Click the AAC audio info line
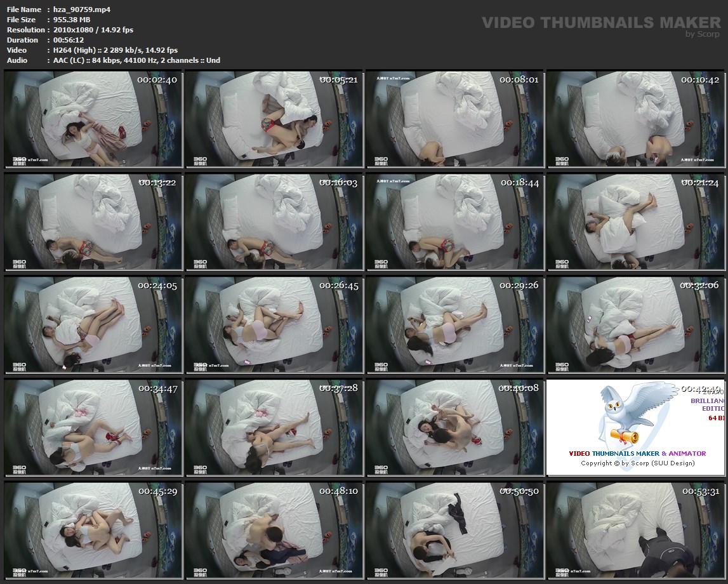This screenshot has width=728, height=584. (133, 60)
